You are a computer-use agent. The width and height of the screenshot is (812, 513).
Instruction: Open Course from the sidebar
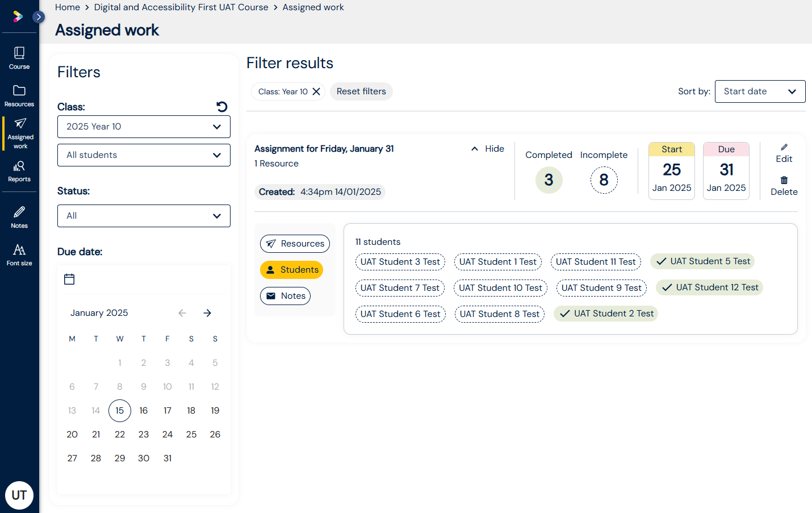click(x=19, y=58)
